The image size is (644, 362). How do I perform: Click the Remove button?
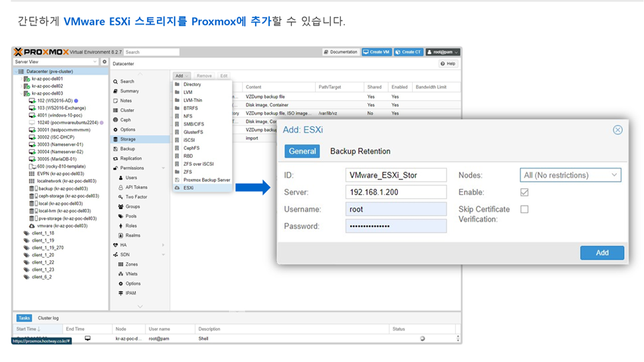pos(204,76)
